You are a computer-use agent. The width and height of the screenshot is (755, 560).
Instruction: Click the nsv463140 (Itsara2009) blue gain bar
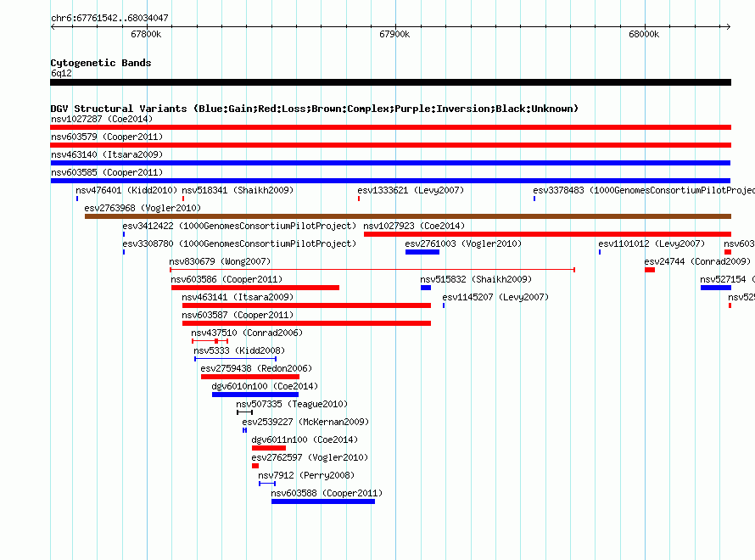[x=390, y=163]
